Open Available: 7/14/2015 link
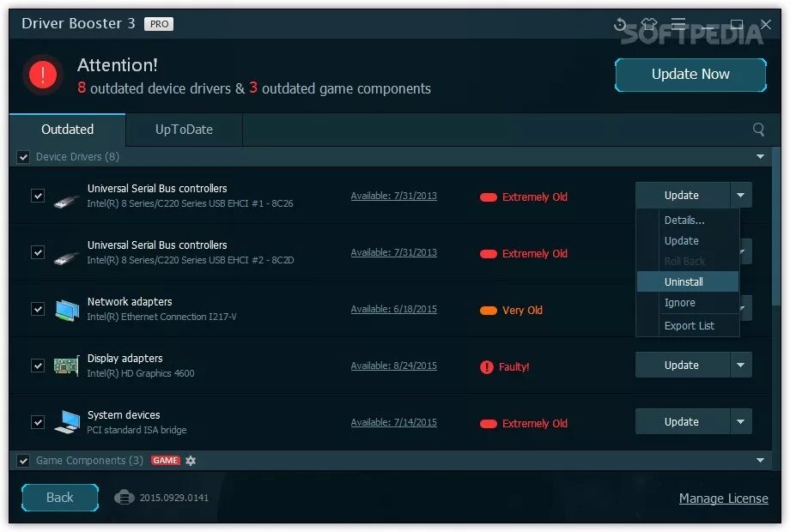The height and width of the screenshot is (532, 790). click(x=394, y=422)
